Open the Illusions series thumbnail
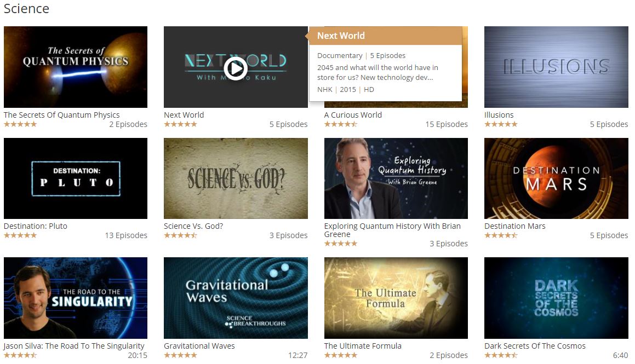Image resolution: width=635 pixels, height=364 pixels. pyautogui.click(x=556, y=67)
